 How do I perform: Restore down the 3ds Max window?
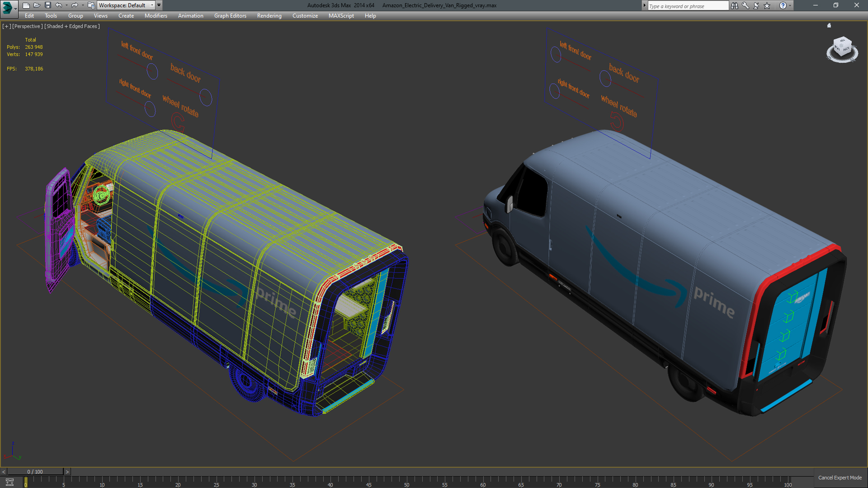(836, 5)
